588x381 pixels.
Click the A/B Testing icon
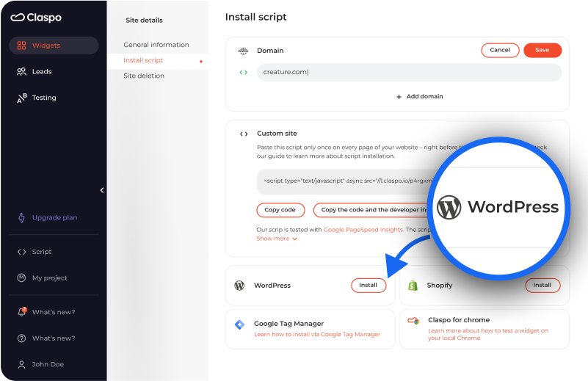[x=21, y=98]
